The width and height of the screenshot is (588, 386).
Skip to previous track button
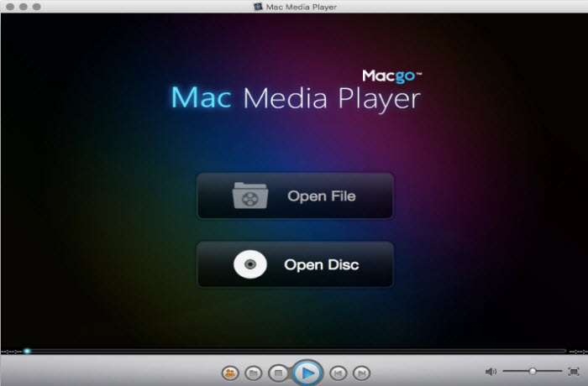[338, 373]
